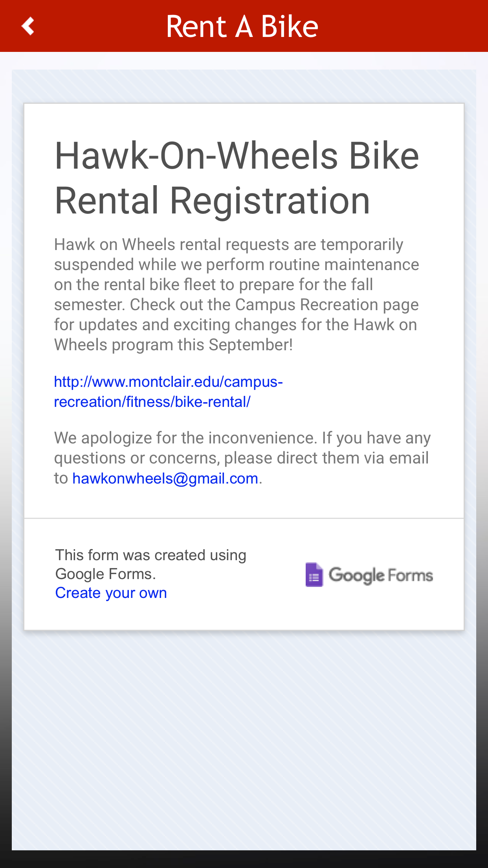Click the purple Google Forms document icon
Image resolution: width=488 pixels, height=868 pixels.
314,575
